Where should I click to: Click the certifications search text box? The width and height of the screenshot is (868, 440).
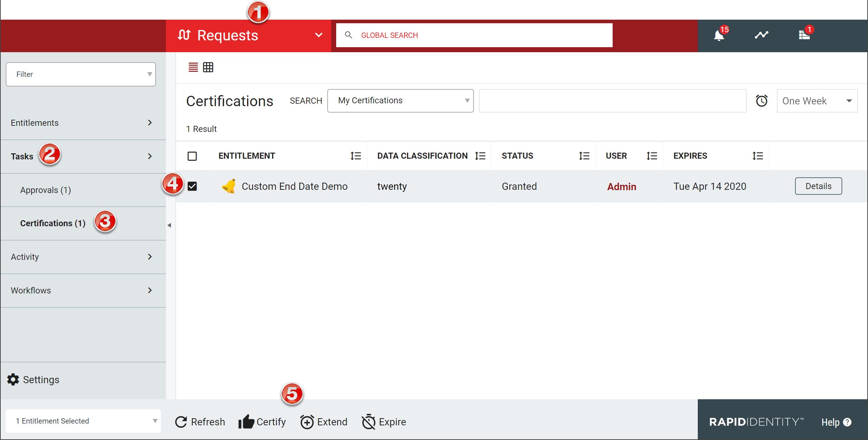click(612, 101)
